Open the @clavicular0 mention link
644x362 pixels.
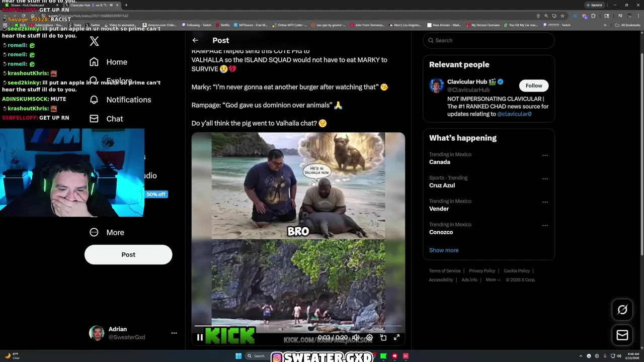click(x=514, y=114)
